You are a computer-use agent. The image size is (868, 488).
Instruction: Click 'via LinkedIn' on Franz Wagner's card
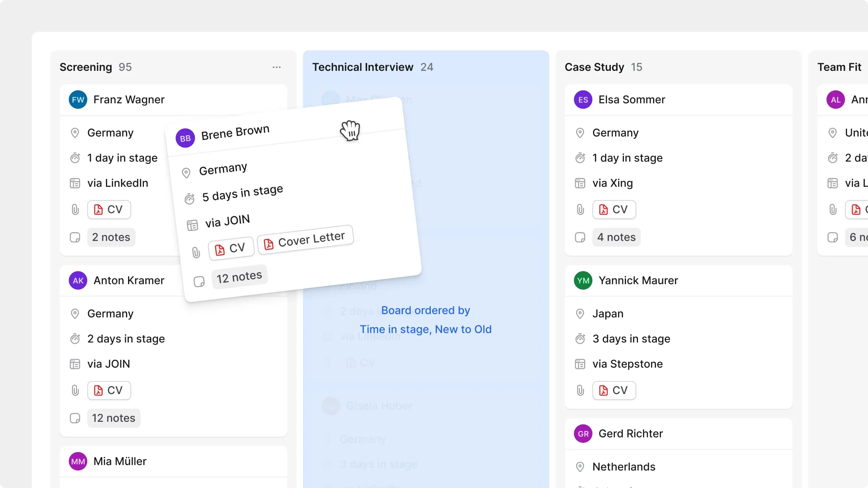coord(118,183)
